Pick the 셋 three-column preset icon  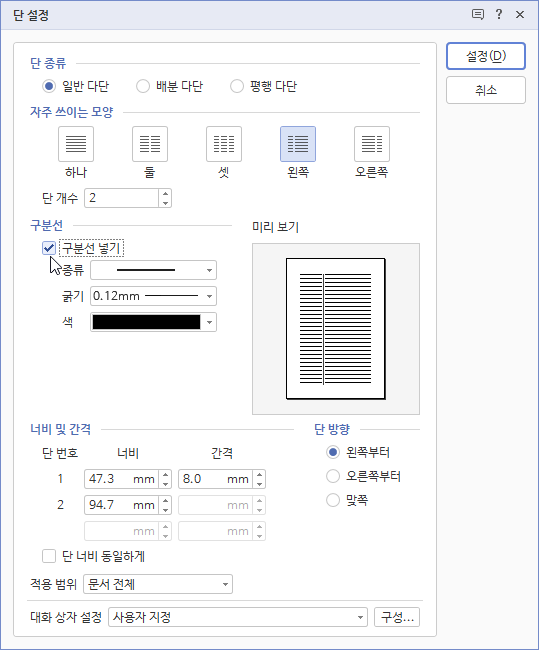[224, 144]
